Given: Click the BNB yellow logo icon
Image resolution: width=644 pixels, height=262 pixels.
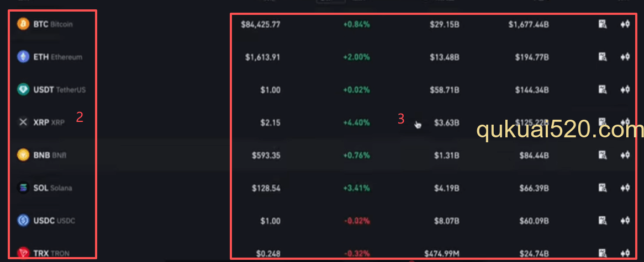Looking at the screenshot, I should (23, 155).
